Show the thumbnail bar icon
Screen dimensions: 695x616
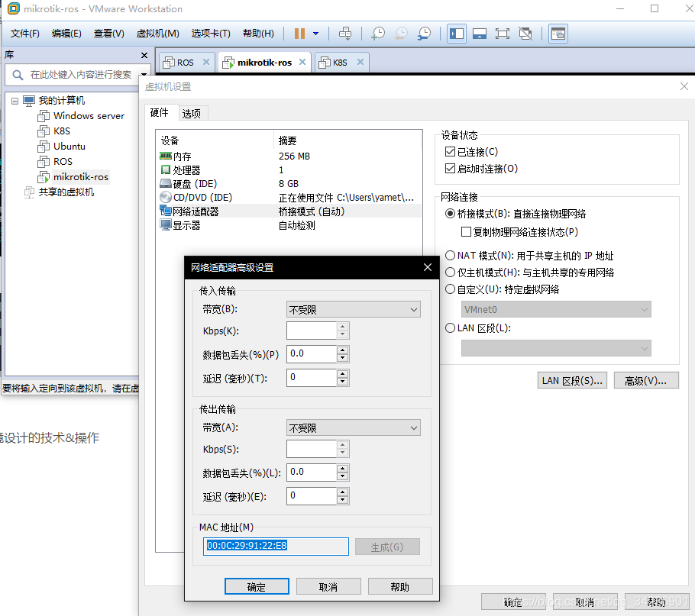pos(479,34)
